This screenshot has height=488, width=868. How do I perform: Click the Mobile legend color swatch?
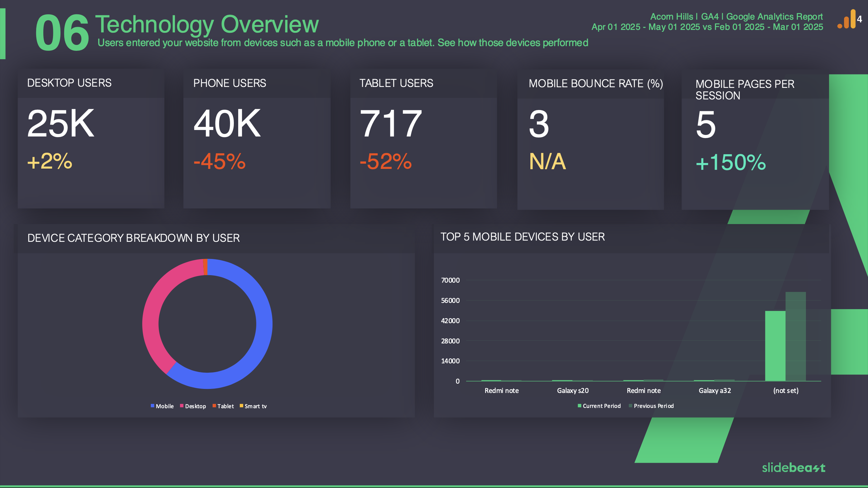pyautogui.click(x=152, y=405)
